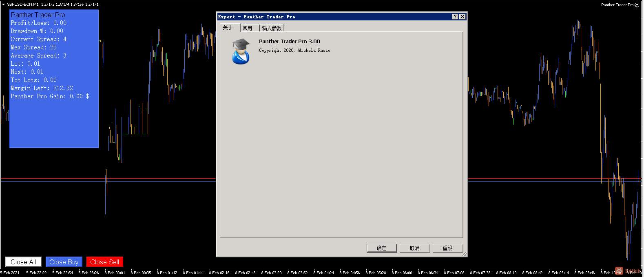Open the 输入参数 tab
This screenshot has height=277, width=644.
tap(272, 28)
